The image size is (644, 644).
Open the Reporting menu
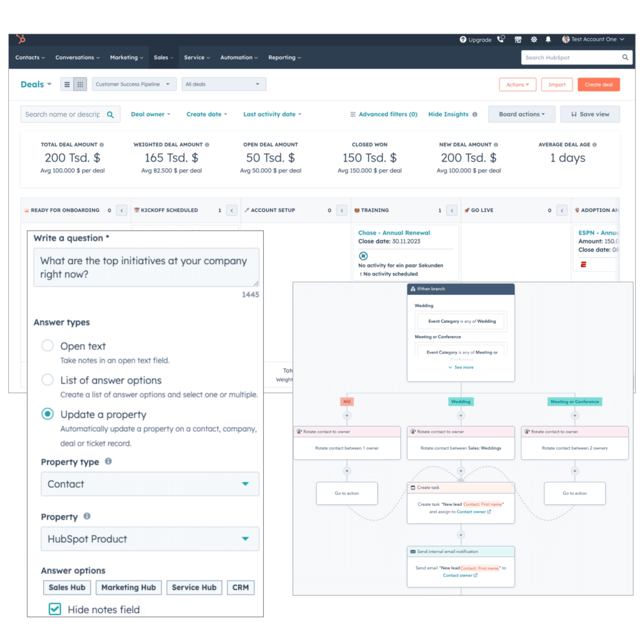click(284, 58)
